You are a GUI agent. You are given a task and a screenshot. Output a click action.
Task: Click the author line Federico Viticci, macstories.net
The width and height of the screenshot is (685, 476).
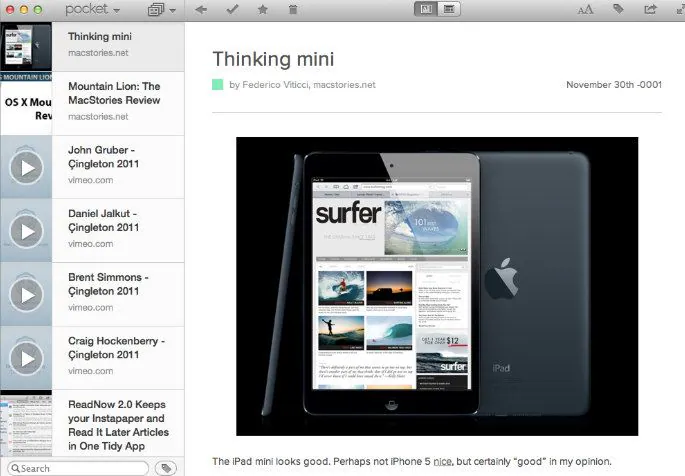click(302, 85)
